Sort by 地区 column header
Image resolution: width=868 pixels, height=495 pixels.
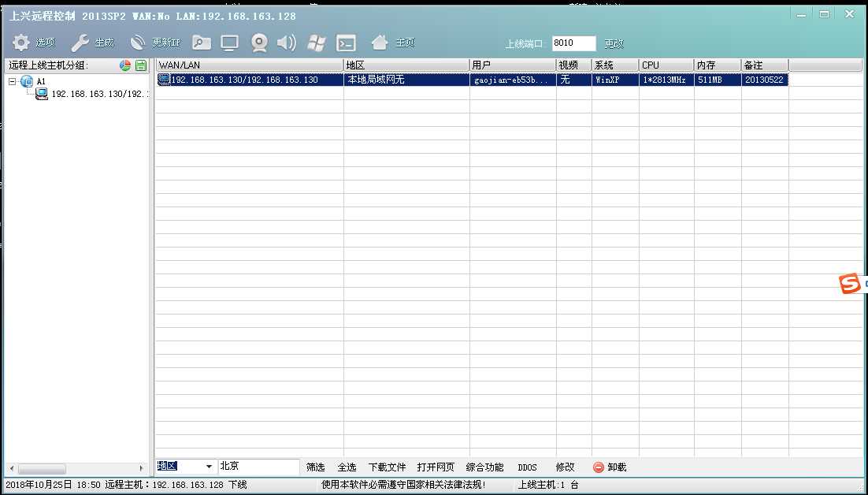point(406,65)
